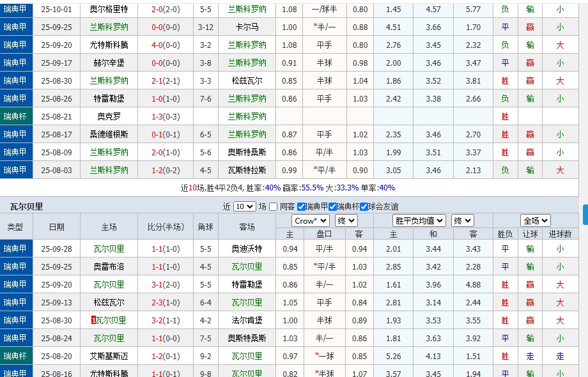588x377 pixels.
Task: Open the 兰斯科罗纳 home team link
Action: (109, 27)
